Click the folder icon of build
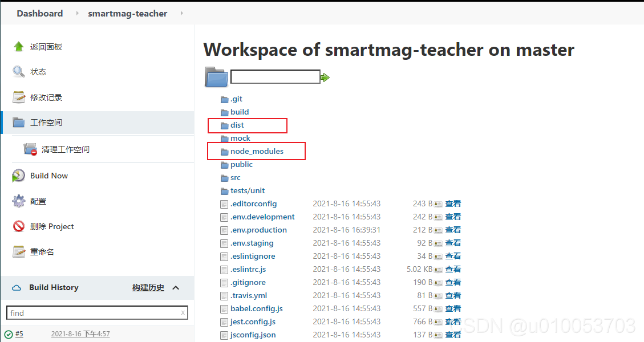 [x=224, y=112]
